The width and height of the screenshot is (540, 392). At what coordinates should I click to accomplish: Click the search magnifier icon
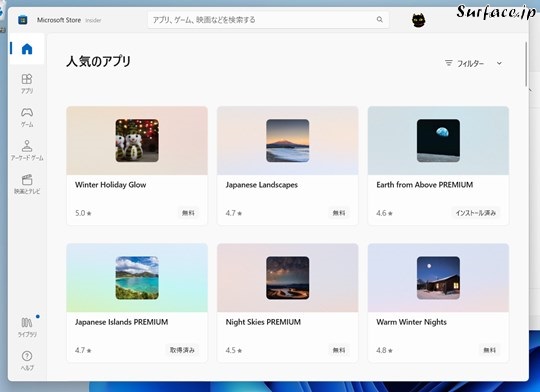click(380, 19)
